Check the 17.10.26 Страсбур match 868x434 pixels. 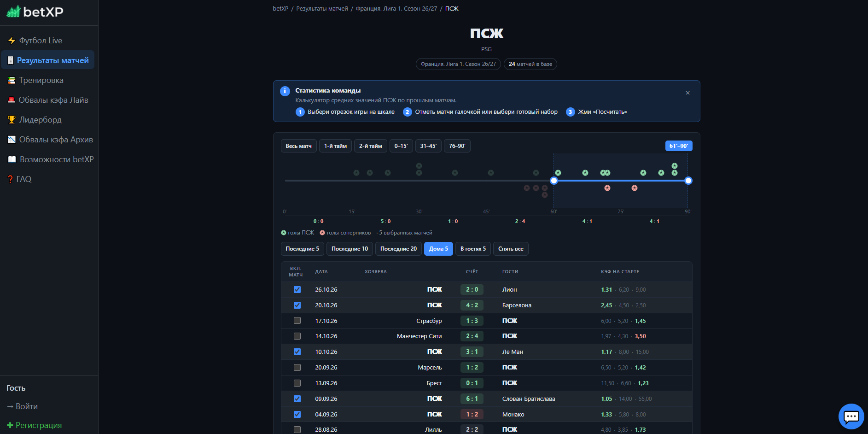(x=297, y=321)
